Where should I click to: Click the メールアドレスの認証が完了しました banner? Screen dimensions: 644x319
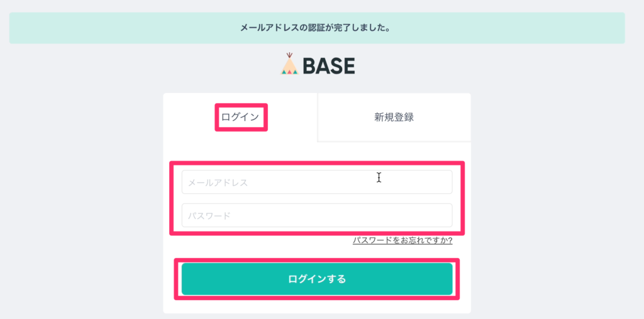pos(316,28)
